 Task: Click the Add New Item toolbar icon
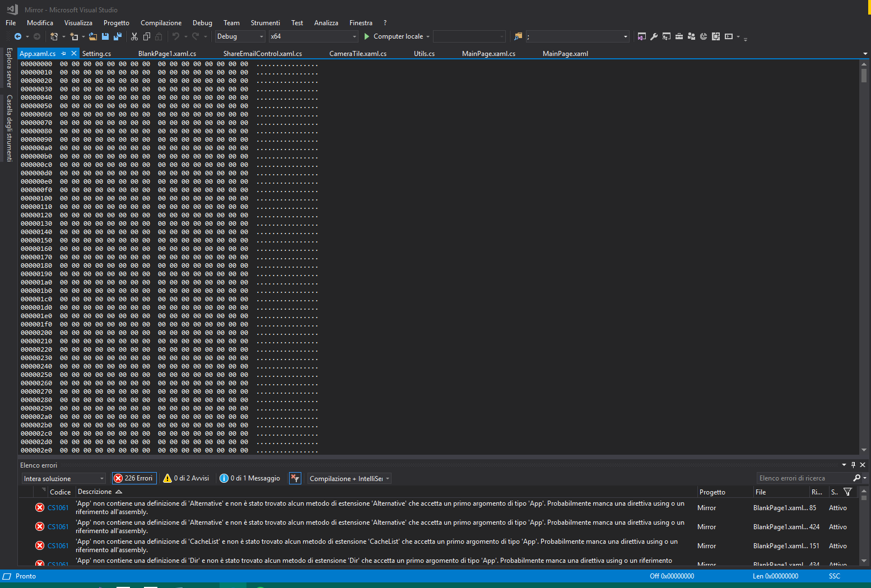74,36
